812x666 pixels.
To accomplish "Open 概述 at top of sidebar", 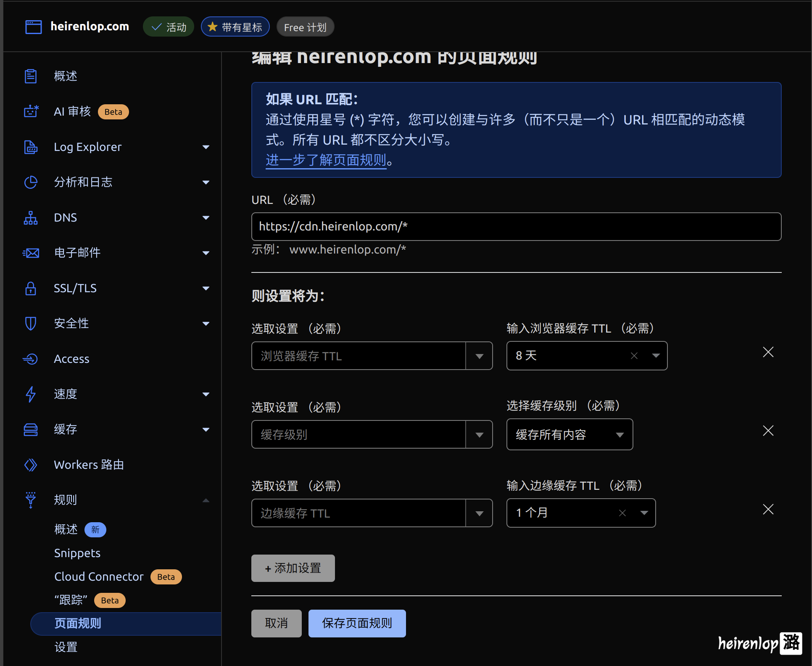I will [66, 76].
